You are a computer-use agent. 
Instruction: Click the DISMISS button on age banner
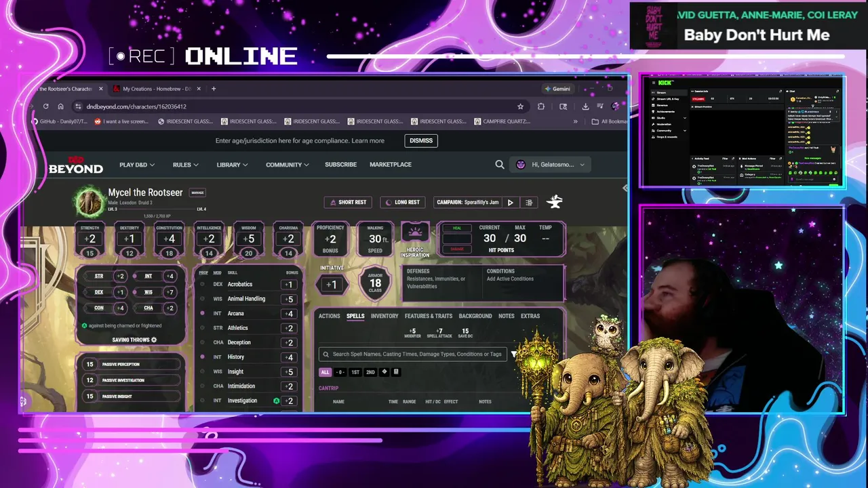point(420,140)
